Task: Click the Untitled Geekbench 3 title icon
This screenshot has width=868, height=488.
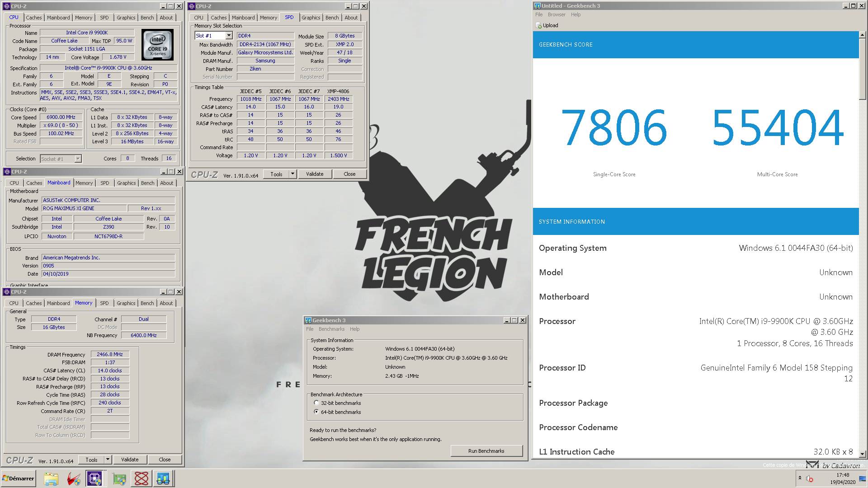Action: click(x=538, y=6)
